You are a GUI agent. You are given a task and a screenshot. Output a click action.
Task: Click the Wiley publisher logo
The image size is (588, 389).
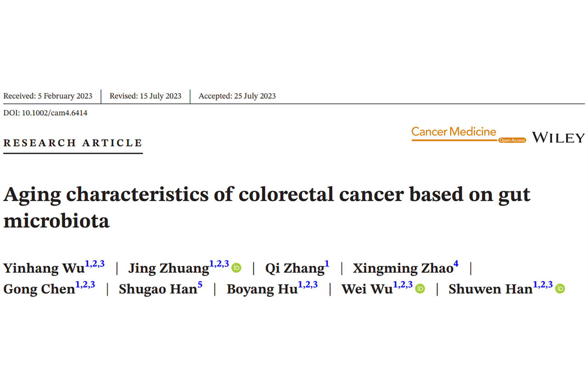558,137
